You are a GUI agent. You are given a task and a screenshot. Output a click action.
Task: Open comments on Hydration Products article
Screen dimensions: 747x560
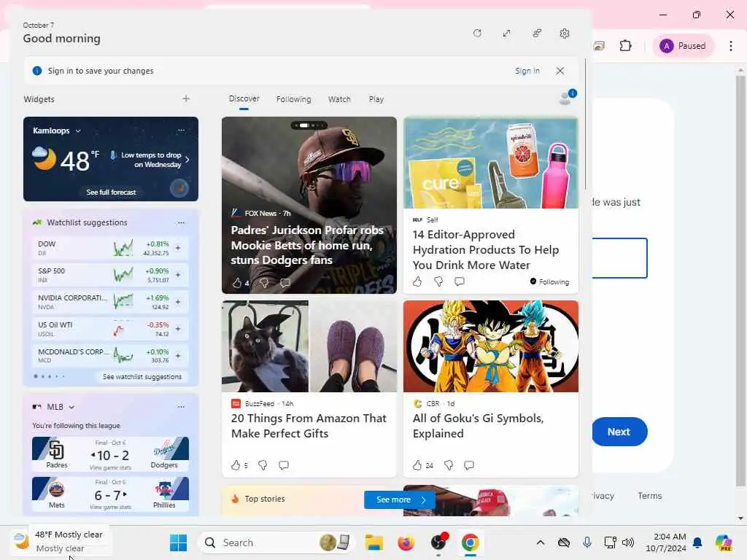(460, 281)
